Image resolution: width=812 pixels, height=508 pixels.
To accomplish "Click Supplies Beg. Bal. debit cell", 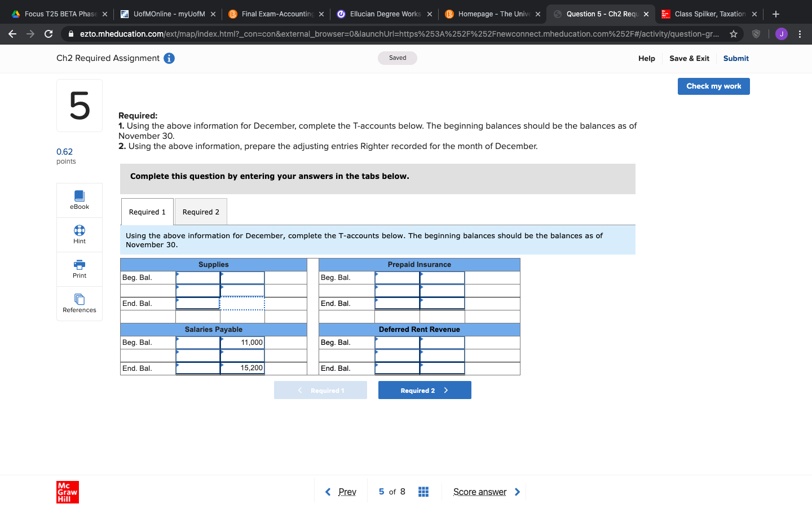I will [198, 278].
